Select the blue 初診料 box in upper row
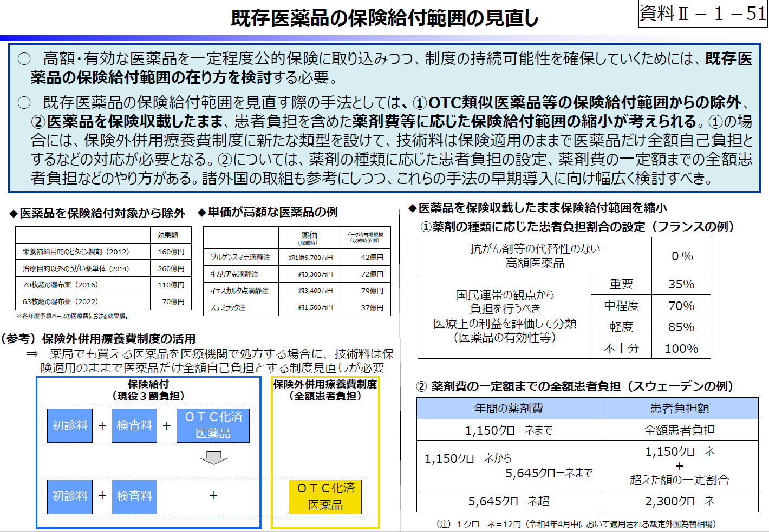Screen dimensions: 769x532 point(69,425)
